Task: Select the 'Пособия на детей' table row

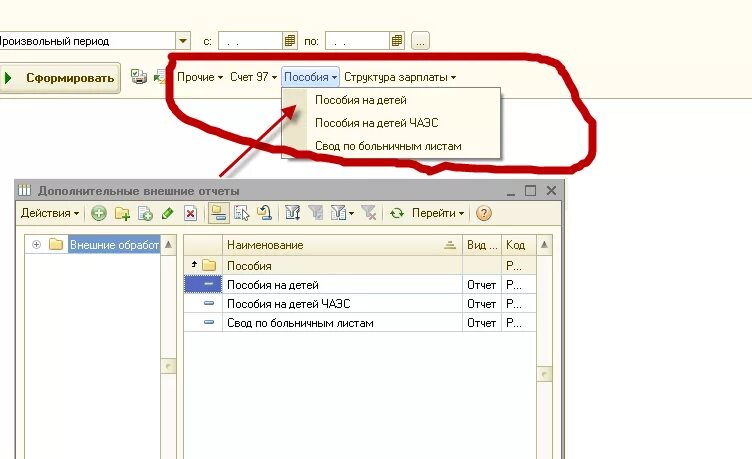Action: tap(360, 285)
